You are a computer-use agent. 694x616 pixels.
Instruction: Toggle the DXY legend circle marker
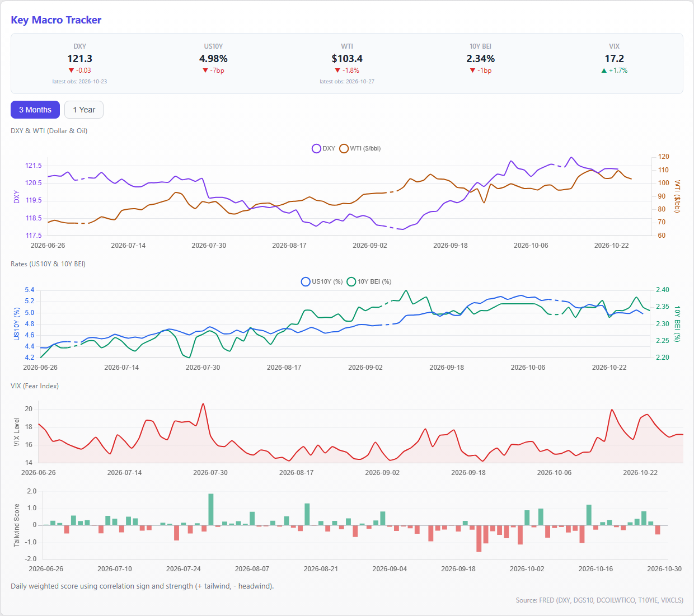click(316, 148)
